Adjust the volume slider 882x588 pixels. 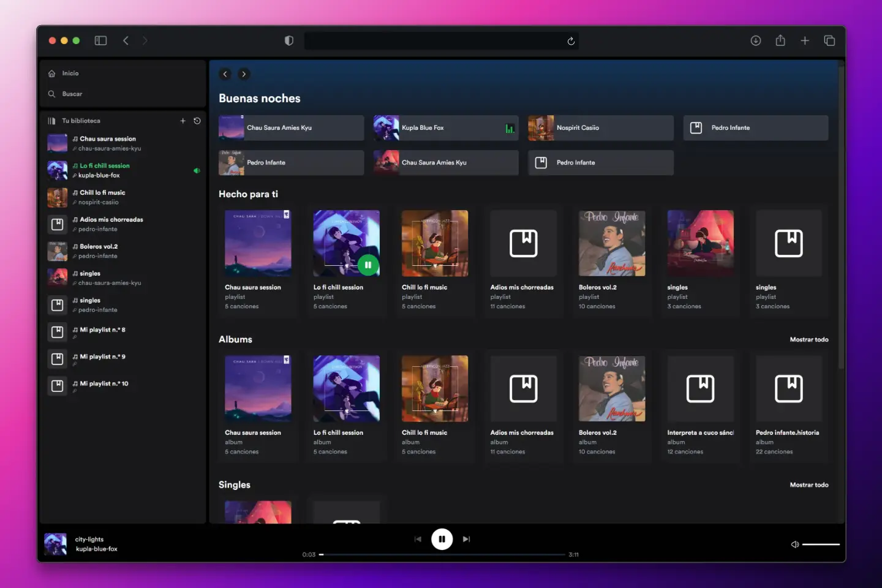click(x=821, y=545)
